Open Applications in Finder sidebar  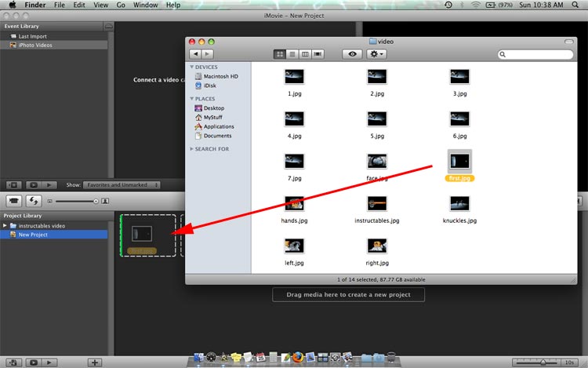click(215, 126)
